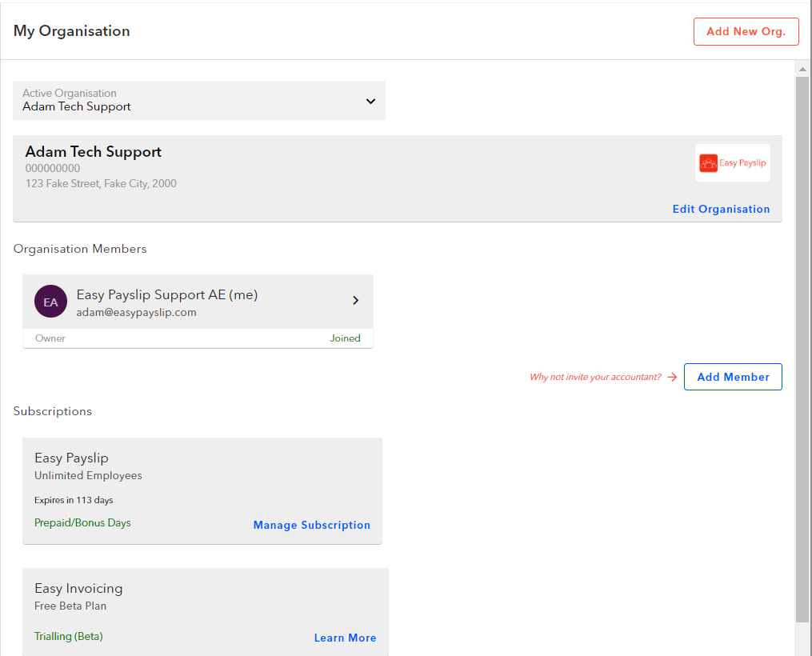
Task: Expand the member details chevron arrow
Action: pos(356,301)
